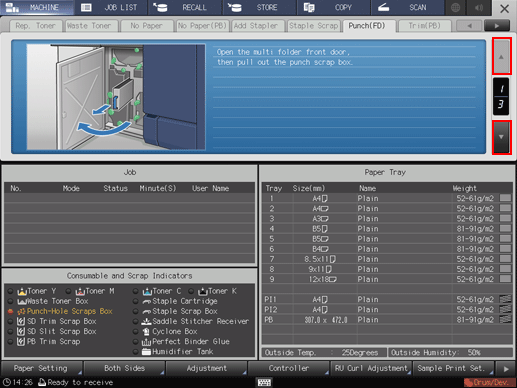Open the Paper Setting button
517x388 pixels.
coord(42,368)
